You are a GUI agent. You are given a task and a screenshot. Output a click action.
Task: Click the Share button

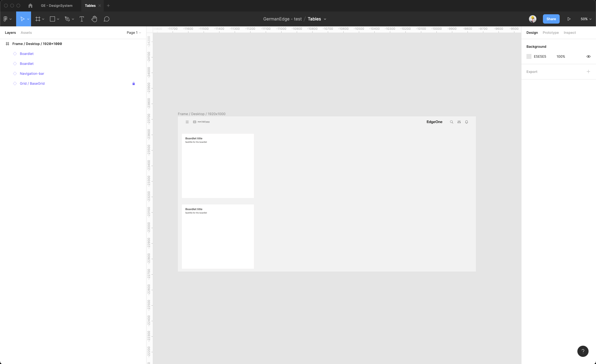tap(551, 19)
